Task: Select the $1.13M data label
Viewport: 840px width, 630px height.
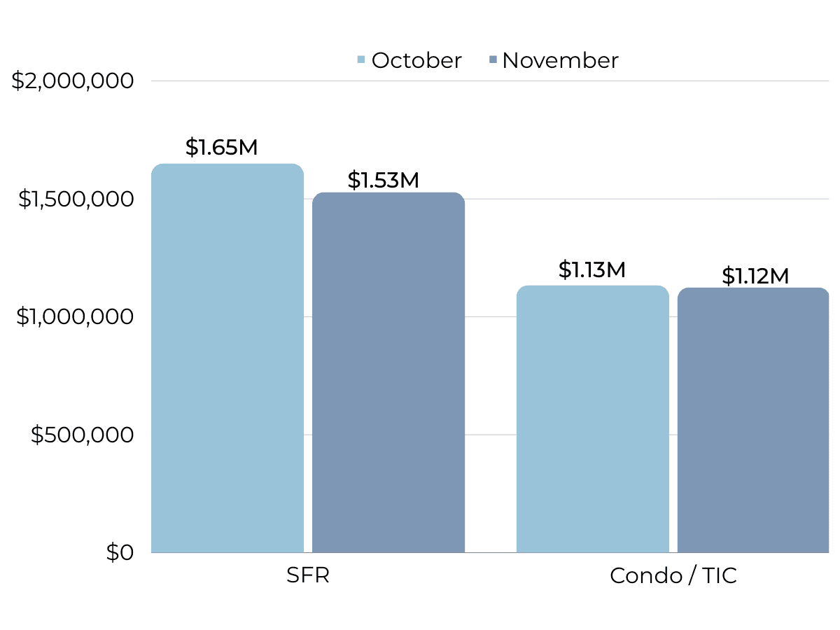Action: click(592, 270)
